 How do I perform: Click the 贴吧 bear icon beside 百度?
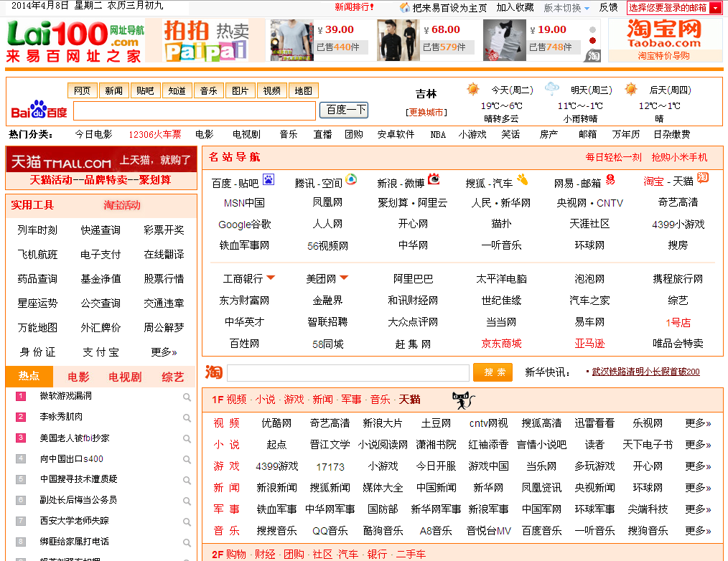269,181
